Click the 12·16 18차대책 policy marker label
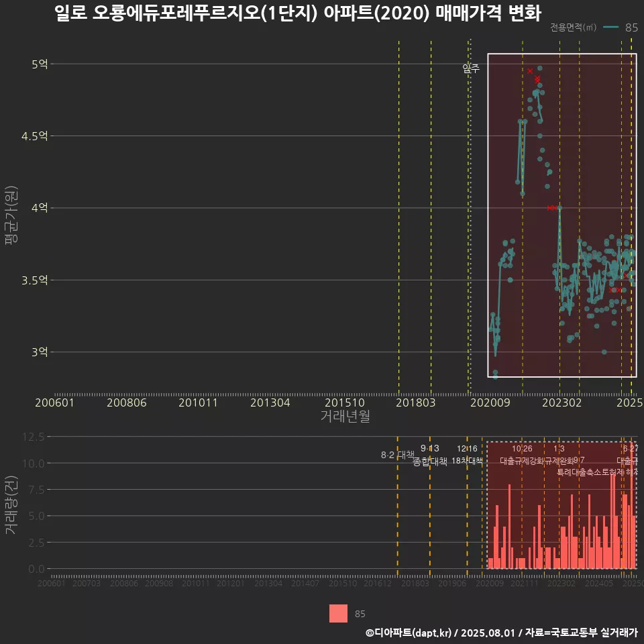This screenshot has width=644, height=644. click(467, 455)
